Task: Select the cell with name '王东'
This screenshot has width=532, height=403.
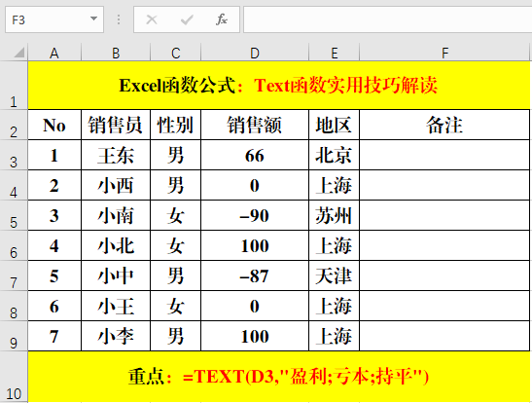Action: pos(116,155)
